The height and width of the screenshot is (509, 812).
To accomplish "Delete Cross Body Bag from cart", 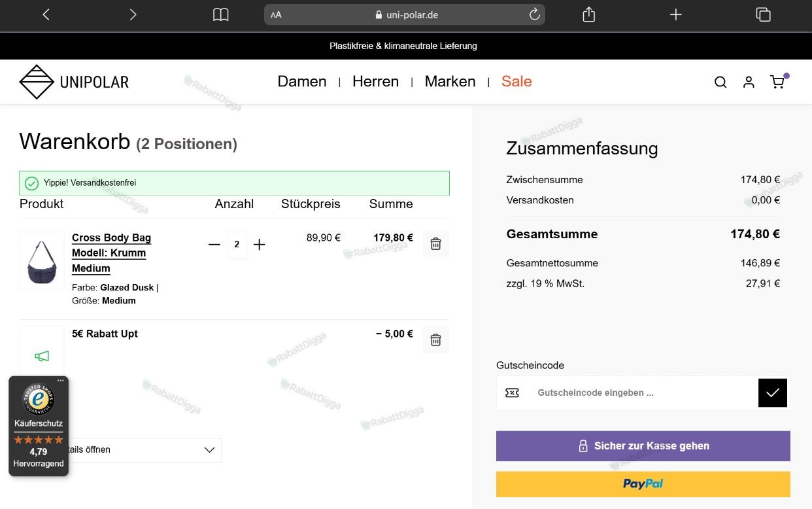I will [435, 244].
